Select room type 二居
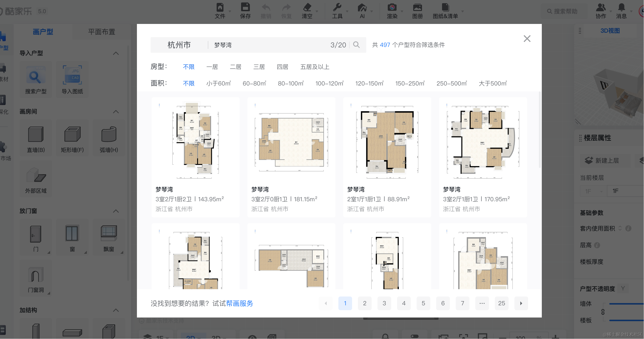Image resolution: width=644 pixels, height=339 pixels. (x=235, y=67)
